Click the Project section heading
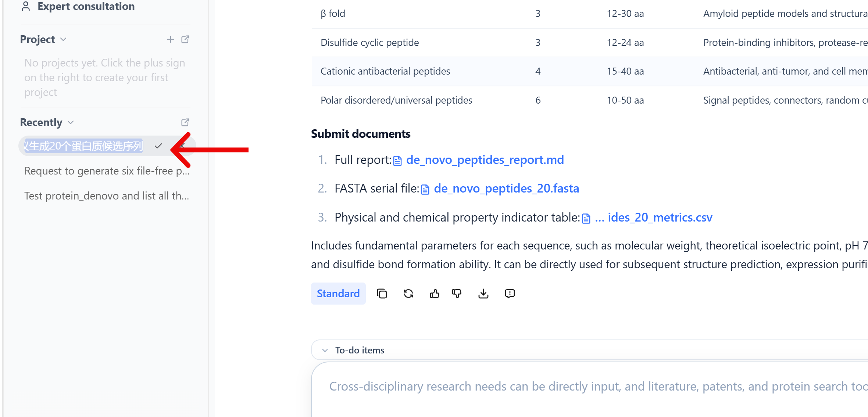Viewport: 868px width, 417px height. pos(37,39)
